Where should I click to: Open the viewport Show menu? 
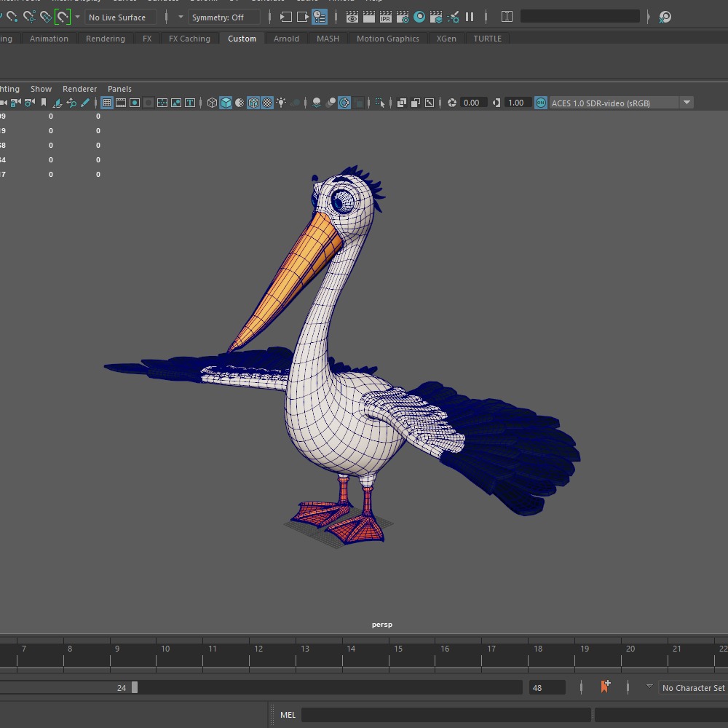41,89
